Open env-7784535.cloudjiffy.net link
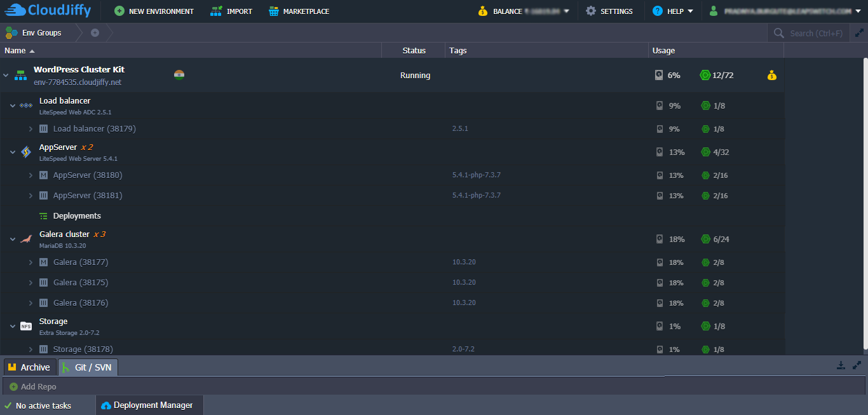This screenshot has height=415, width=868. 78,82
